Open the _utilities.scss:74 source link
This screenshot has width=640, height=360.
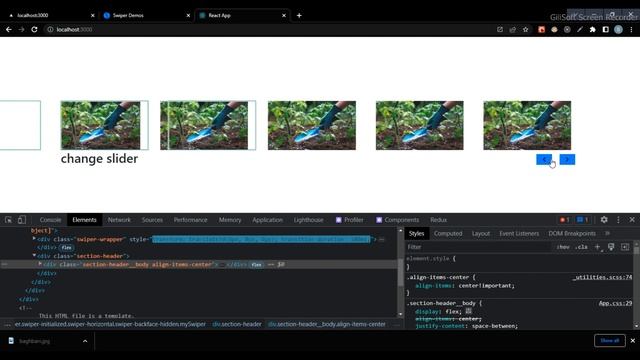[x=602, y=277]
